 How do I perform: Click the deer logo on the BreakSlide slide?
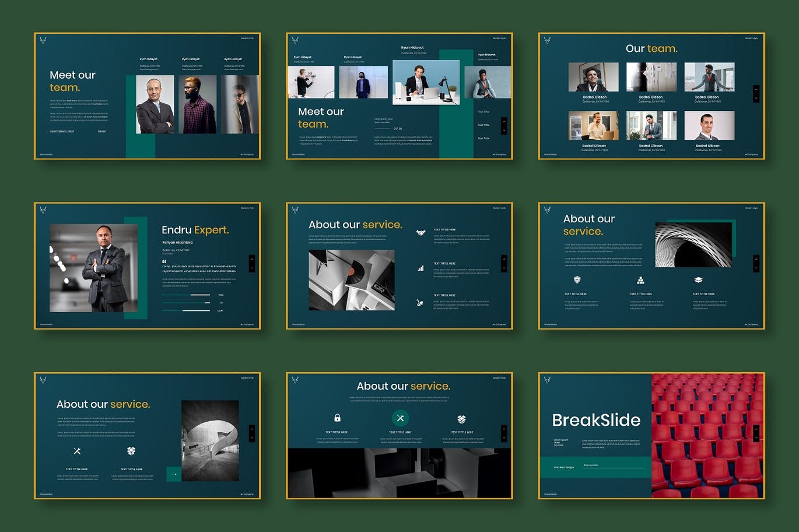coord(547,380)
